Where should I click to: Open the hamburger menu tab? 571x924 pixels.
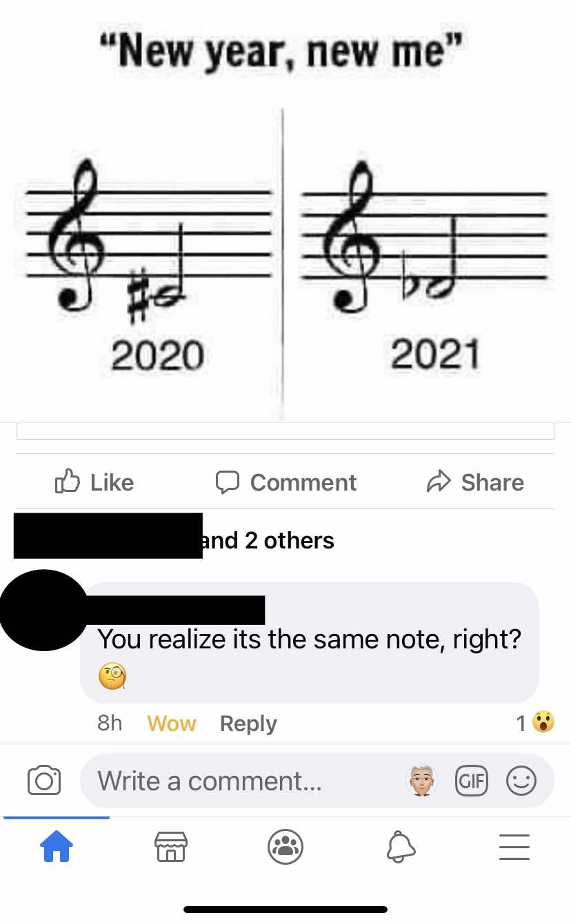pos(514,847)
